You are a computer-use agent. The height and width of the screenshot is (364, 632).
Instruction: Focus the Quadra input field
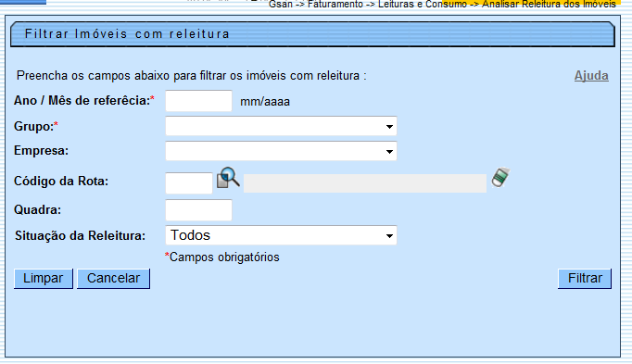pos(198,209)
